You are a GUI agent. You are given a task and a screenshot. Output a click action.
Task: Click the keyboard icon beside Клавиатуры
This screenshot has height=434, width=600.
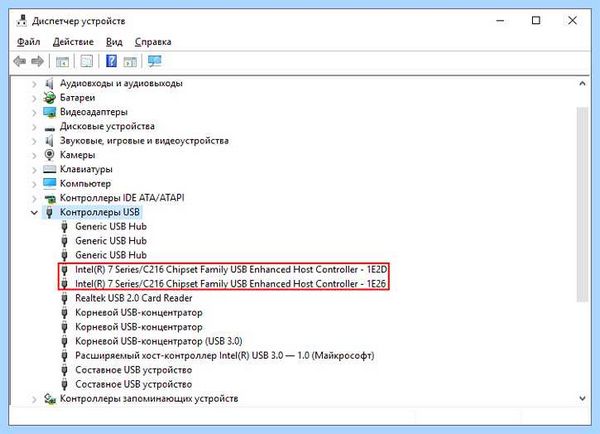coord(49,169)
